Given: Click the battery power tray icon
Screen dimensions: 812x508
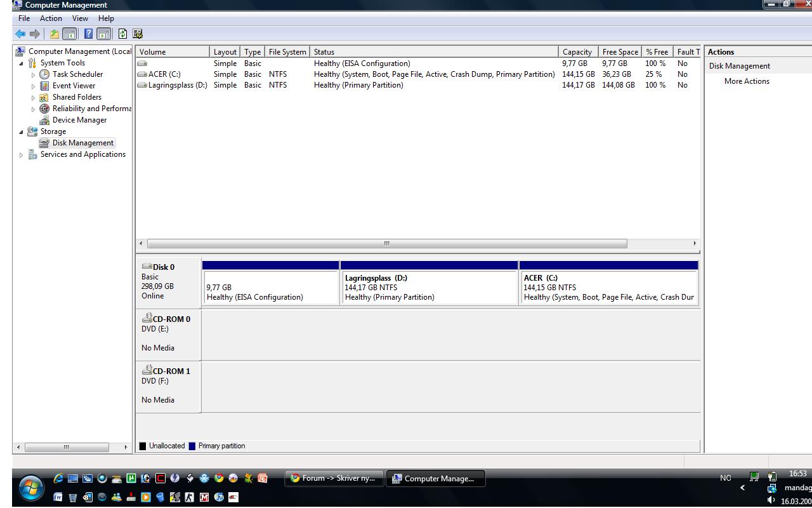Looking at the screenshot, I should pos(772,476).
